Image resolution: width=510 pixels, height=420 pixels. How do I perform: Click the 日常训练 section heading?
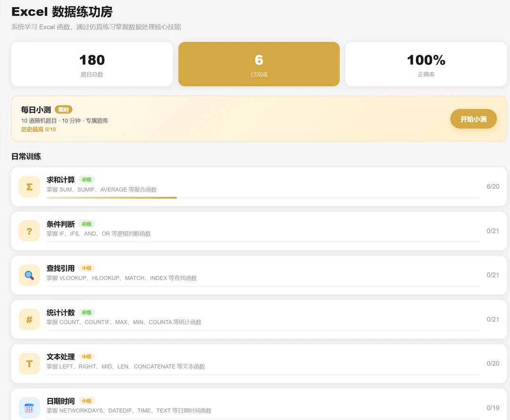pyautogui.click(x=26, y=156)
